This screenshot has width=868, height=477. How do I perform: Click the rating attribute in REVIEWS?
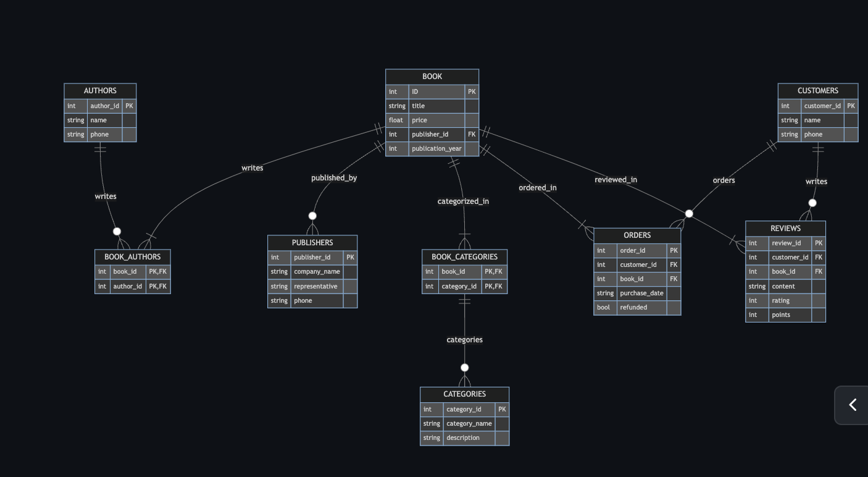(790, 301)
